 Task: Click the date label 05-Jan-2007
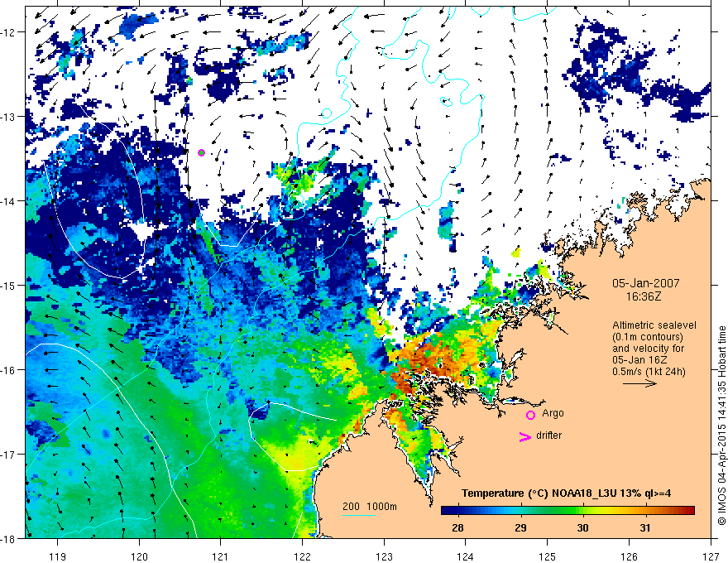tap(646, 283)
